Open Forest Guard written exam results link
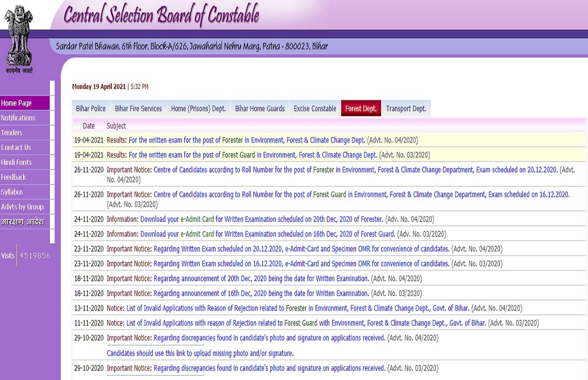The height and width of the screenshot is (380, 588). (x=252, y=155)
